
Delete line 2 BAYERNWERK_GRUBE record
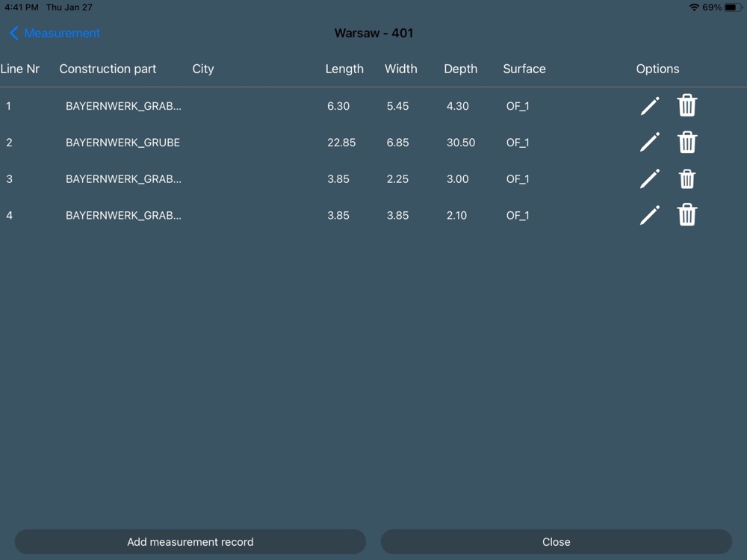click(x=687, y=142)
